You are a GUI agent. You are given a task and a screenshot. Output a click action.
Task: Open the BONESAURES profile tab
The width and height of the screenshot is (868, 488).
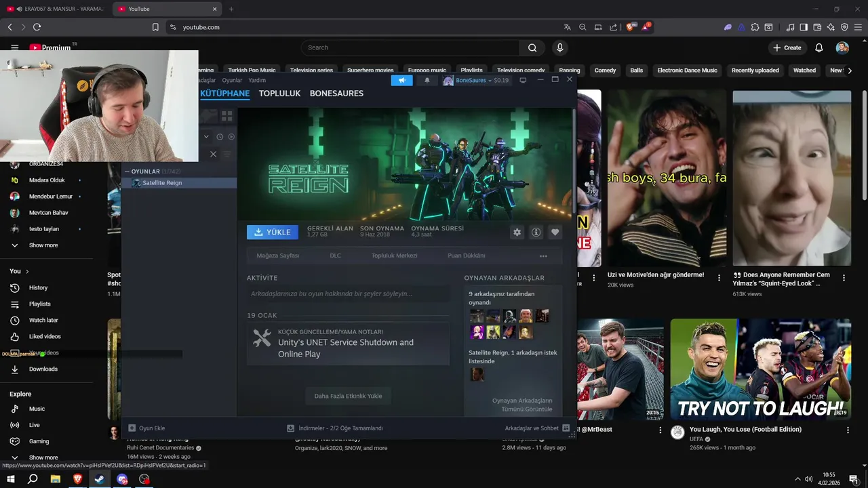(336, 94)
